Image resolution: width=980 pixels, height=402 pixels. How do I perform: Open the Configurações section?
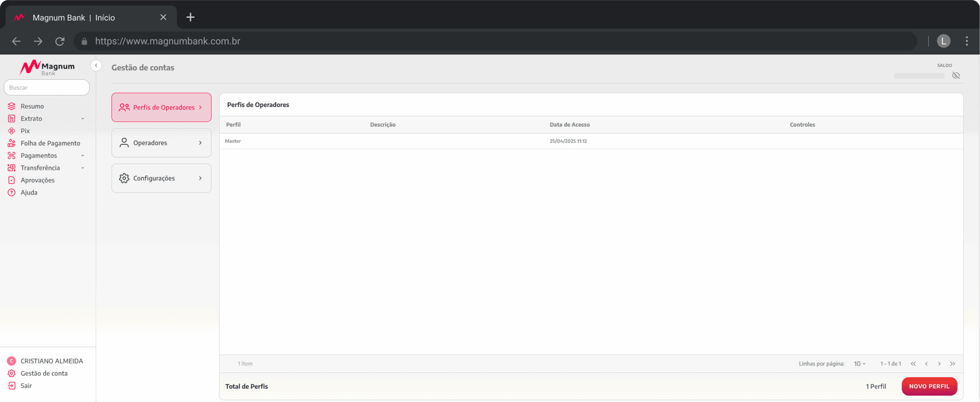tap(161, 178)
